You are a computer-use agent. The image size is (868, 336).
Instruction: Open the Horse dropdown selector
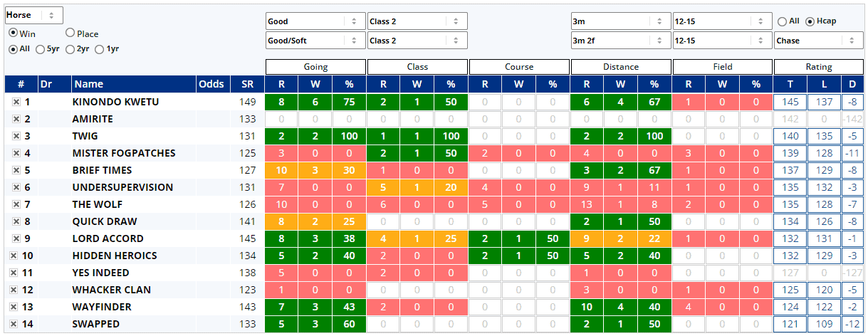[x=33, y=15]
